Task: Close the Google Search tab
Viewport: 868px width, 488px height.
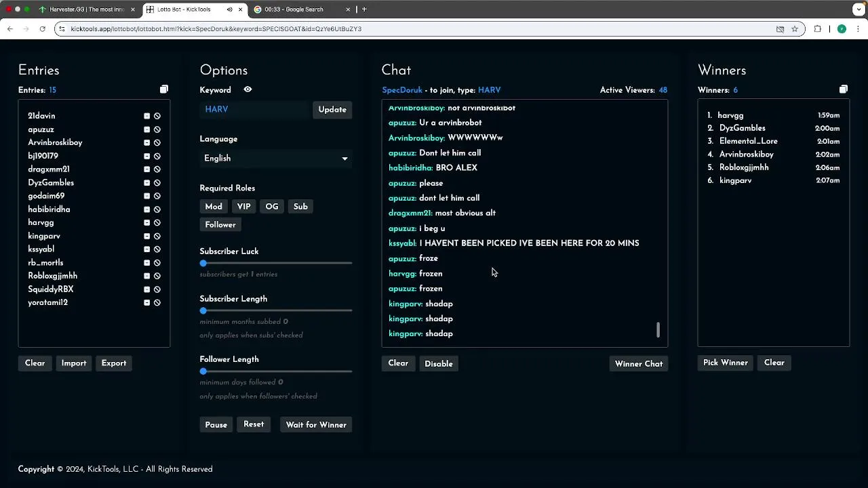Action: pos(348,9)
